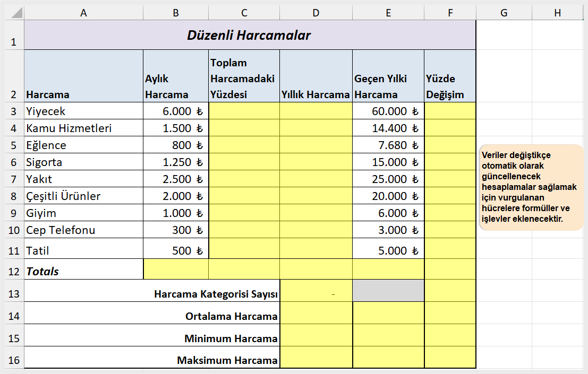Select yellow Yüzde Değişim cell for Tatil
Viewport: 588px width, 374px height.
[x=450, y=249]
